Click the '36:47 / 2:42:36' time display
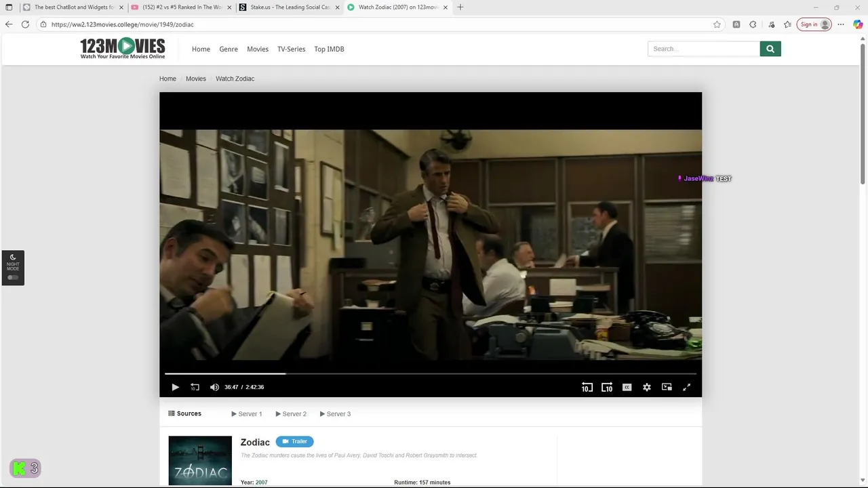 pyautogui.click(x=244, y=387)
